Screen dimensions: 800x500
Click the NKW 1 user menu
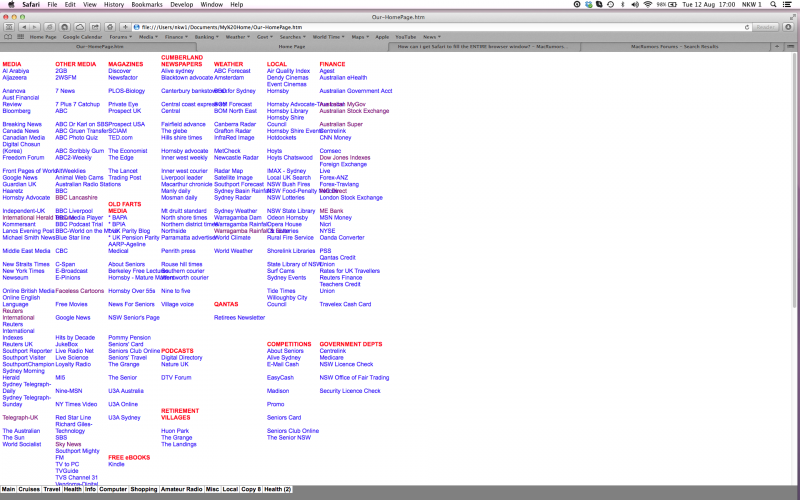752,5
